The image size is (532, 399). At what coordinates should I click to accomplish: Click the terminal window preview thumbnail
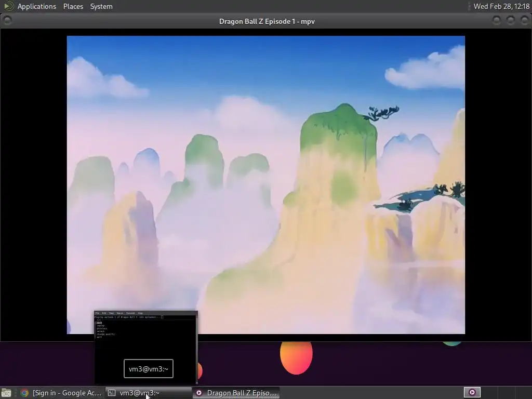145,347
